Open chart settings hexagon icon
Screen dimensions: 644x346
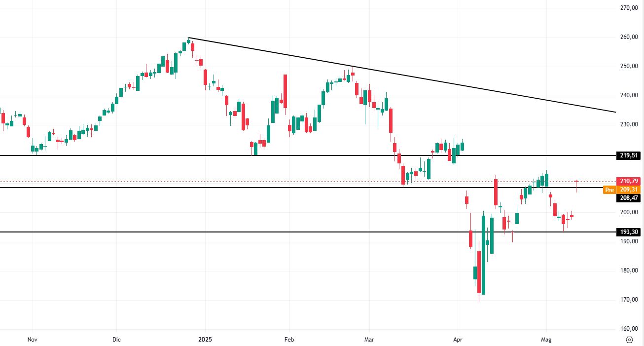[x=629, y=340]
